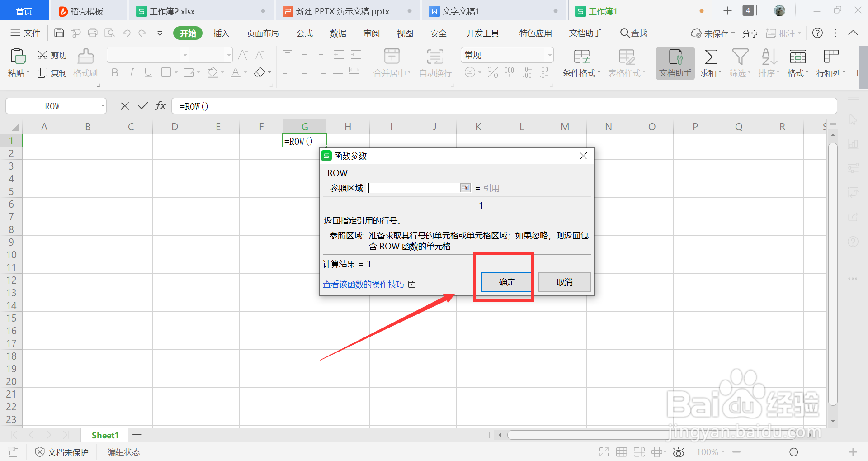Click the font color A icon

pyautogui.click(x=236, y=73)
